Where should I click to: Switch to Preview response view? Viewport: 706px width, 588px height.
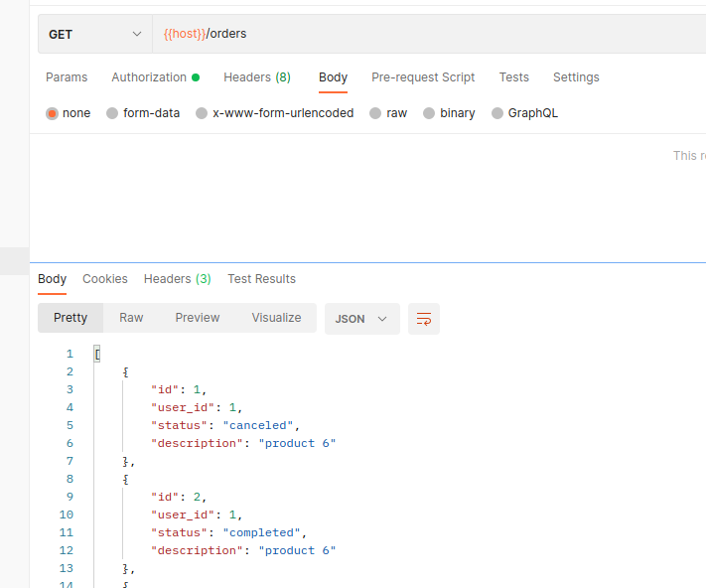(x=198, y=318)
